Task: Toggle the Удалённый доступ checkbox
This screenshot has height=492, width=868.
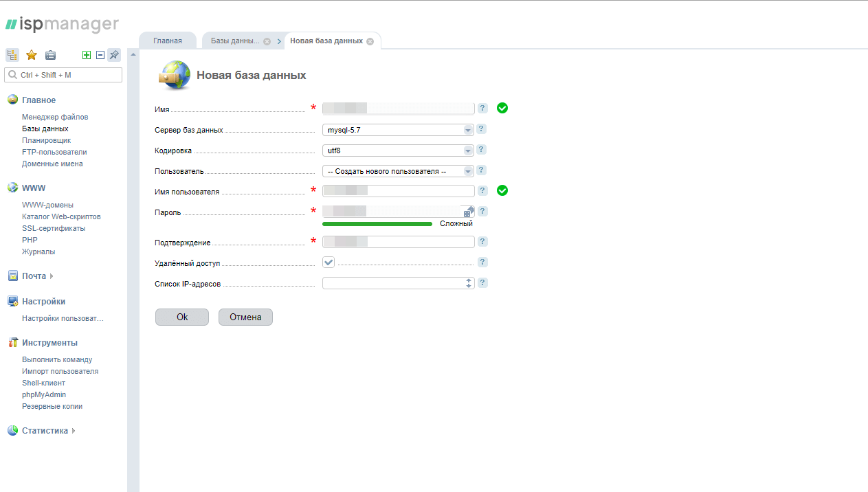Action: [x=329, y=262]
